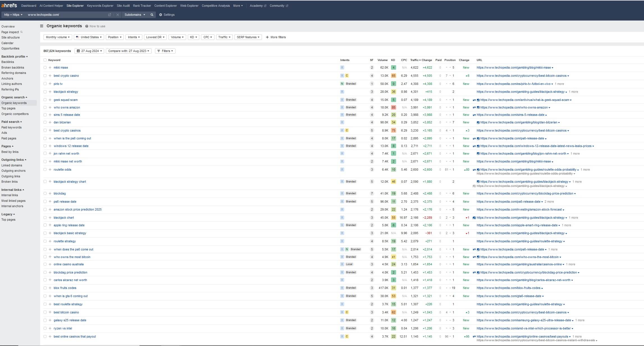Click image icon on dan bilzerian URL
The width and height of the screenshot is (644, 346).
click(x=478, y=122)
